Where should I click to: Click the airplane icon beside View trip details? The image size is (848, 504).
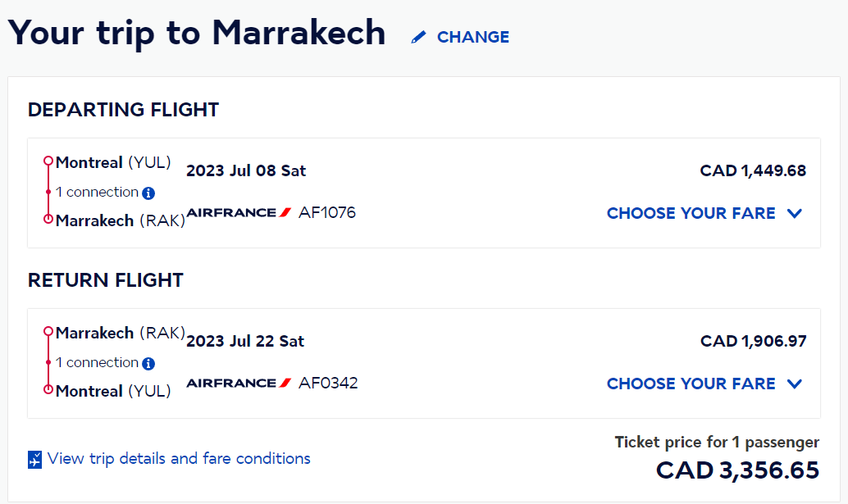point(34,459)
